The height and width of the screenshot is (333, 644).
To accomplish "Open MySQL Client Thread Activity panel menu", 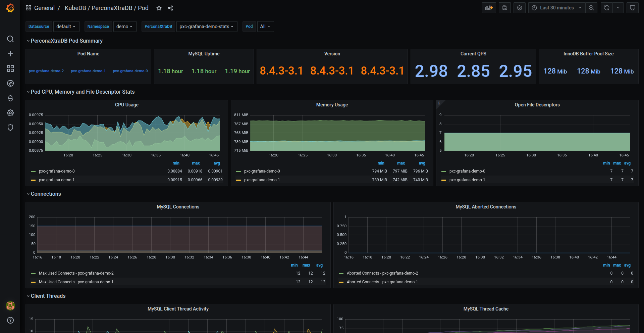I will coord(178,309).
